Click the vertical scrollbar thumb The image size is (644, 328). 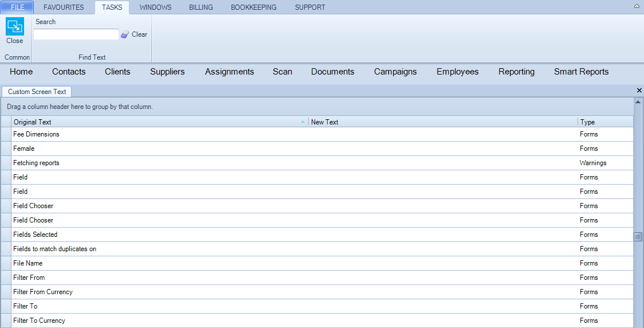(x=638, y=237)
